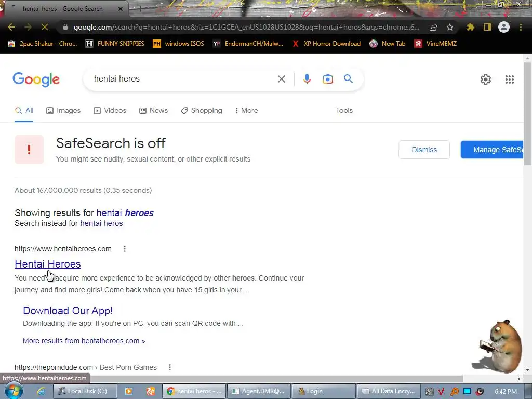Viewport: 532px width, 399px height.
Task: Clear the search box with the X
Action: tap(281, 79)
